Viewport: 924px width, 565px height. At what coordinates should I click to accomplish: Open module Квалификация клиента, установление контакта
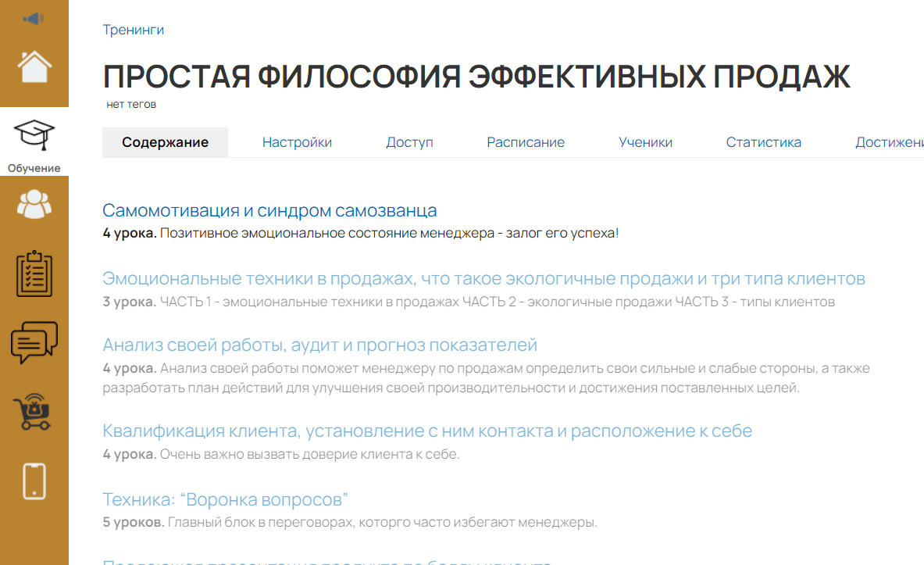pos(427,431)
